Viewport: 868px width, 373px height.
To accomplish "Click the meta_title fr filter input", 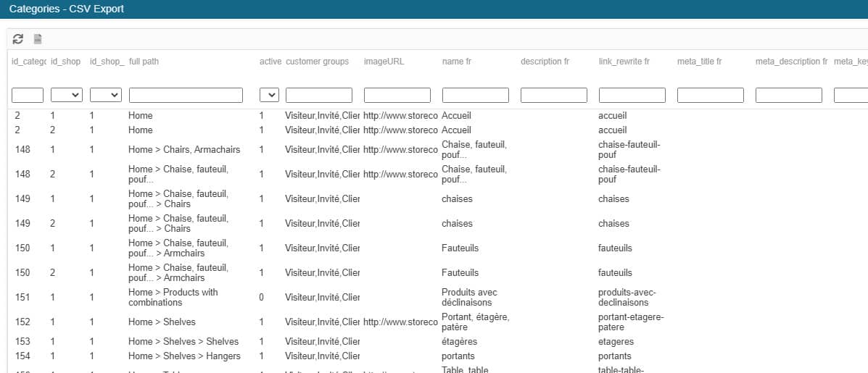I will [x=711, y=95].
